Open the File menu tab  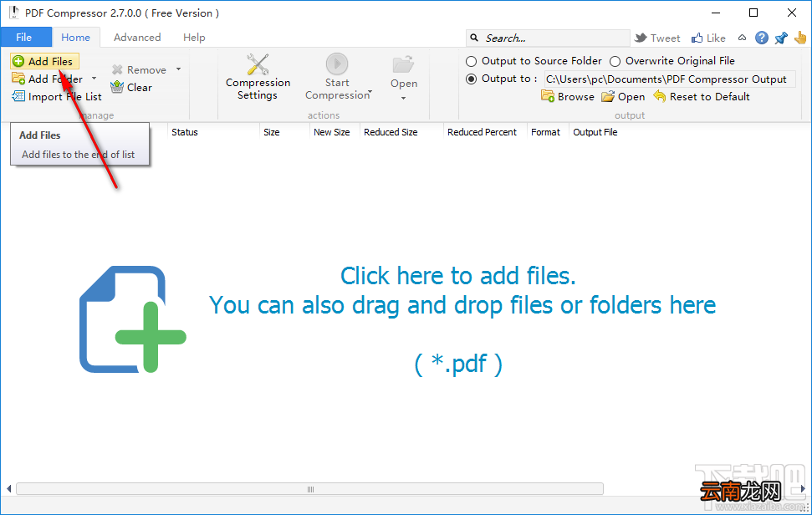[x=26, y=38]
